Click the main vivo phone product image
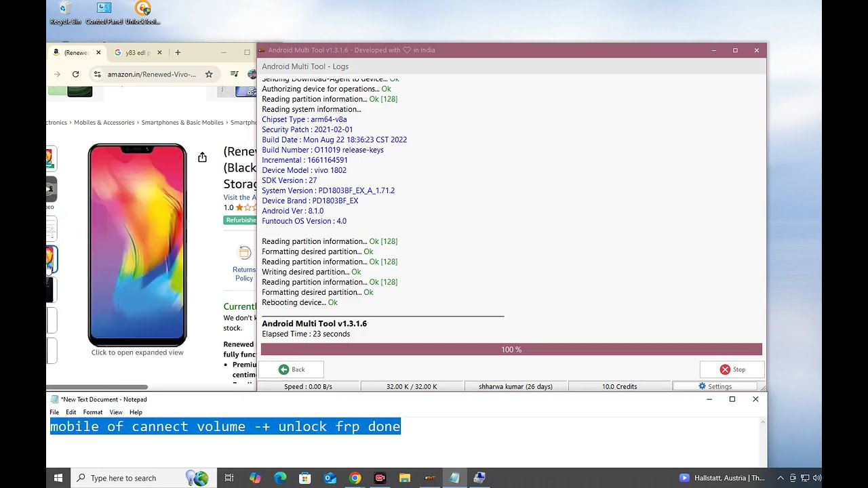868x488 pixels. point(137,245)
